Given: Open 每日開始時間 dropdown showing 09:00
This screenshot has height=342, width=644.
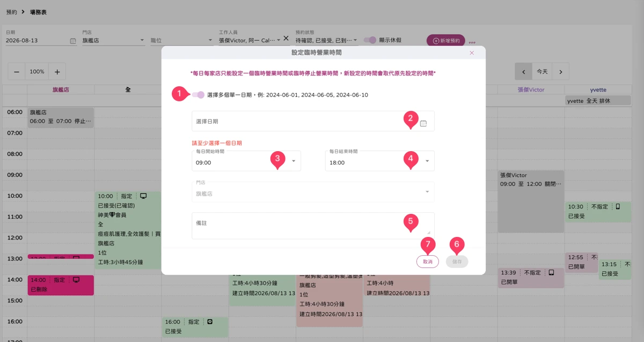Looking at the screenshot, I should tap(246, 160).
